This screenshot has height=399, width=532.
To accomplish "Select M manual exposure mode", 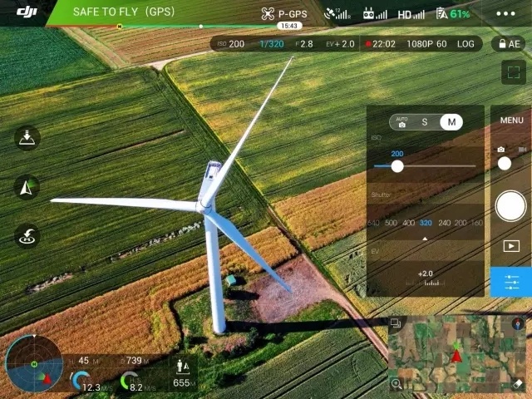I will click(451, 122).
